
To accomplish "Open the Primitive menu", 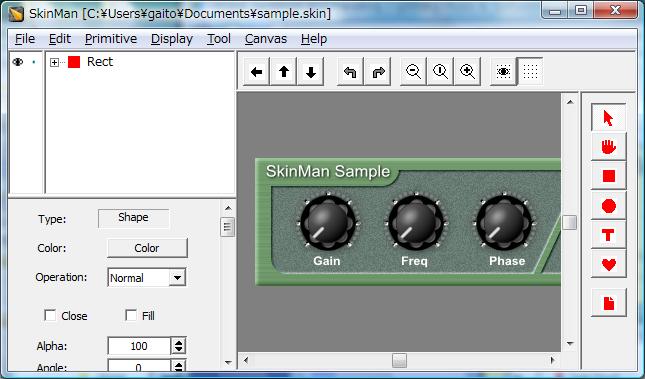I will click(111, 39).
